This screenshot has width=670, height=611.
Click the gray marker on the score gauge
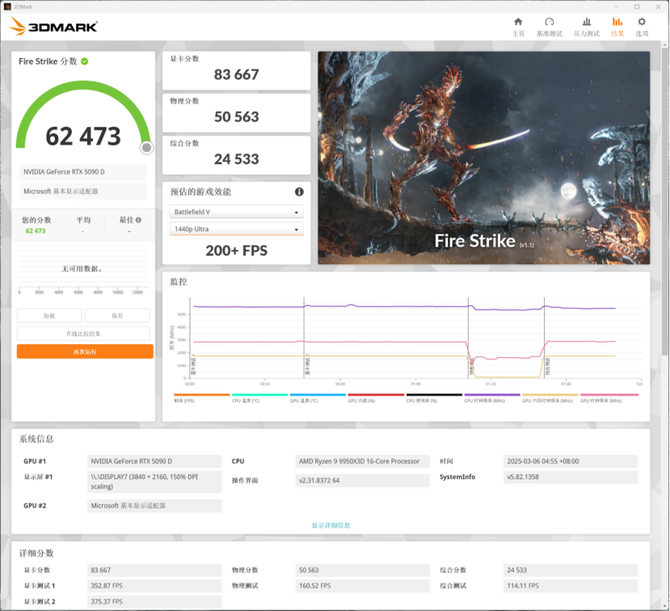click(x=147, y=148)
